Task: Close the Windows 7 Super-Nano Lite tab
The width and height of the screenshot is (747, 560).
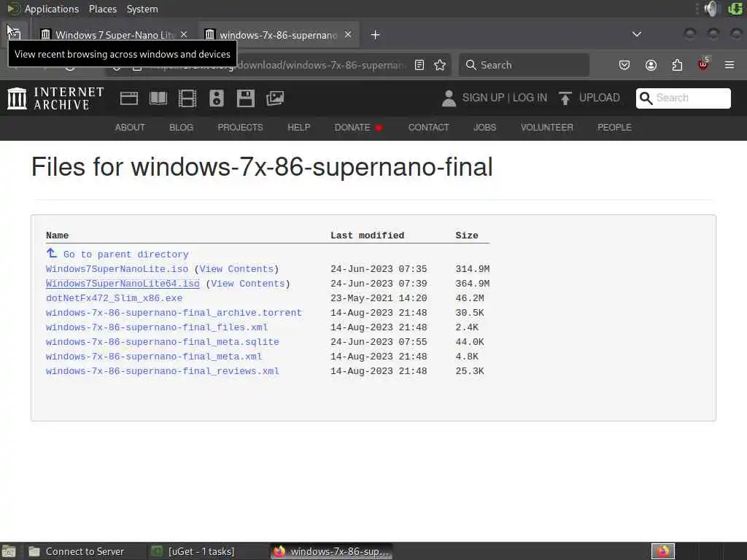Action: (x=184, y=34)
